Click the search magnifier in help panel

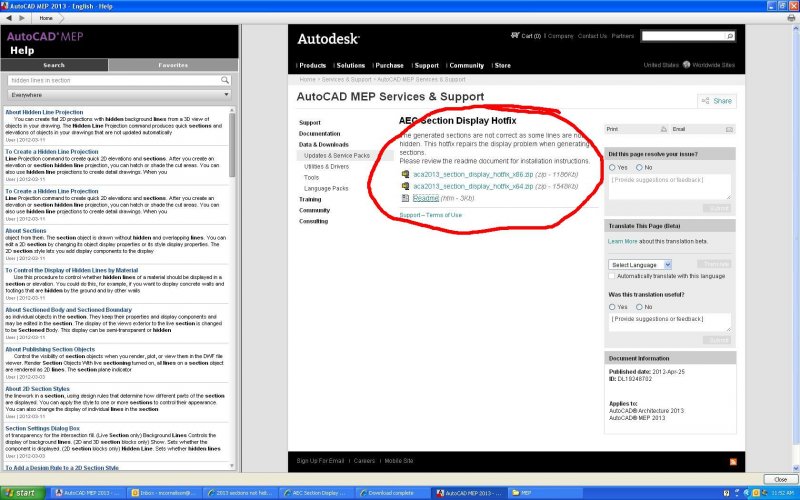pos(224,80)
